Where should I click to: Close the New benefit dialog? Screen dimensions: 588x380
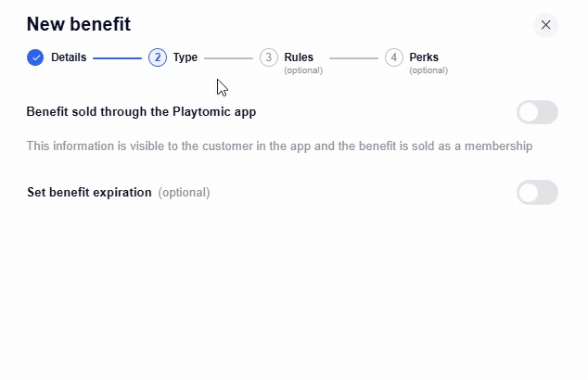point(545,25)
